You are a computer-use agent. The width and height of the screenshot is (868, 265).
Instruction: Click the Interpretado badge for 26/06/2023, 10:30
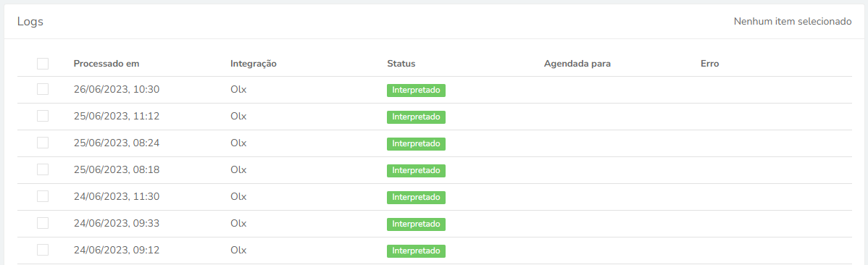(417, 91)
